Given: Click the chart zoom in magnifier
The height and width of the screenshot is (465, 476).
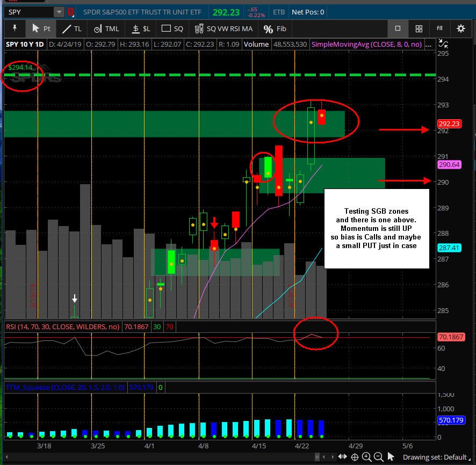Looking at the screenshot, I should click(x=366, y=457).
